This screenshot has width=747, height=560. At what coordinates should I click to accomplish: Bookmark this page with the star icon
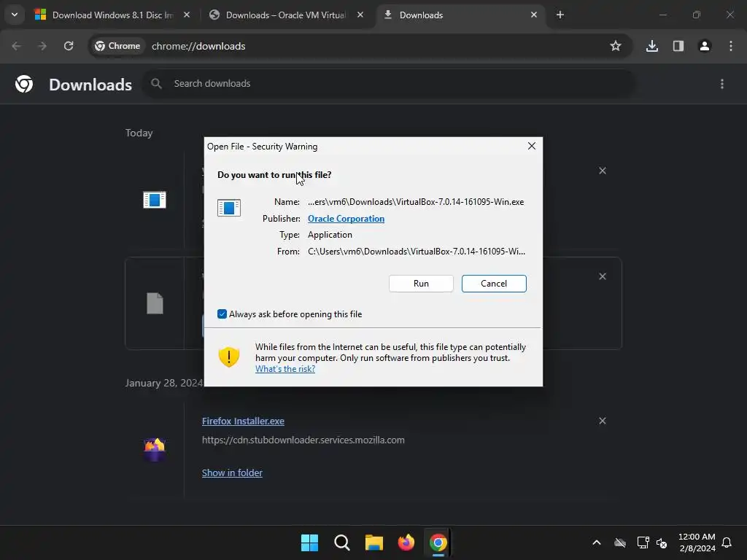(x=616, y=46)
